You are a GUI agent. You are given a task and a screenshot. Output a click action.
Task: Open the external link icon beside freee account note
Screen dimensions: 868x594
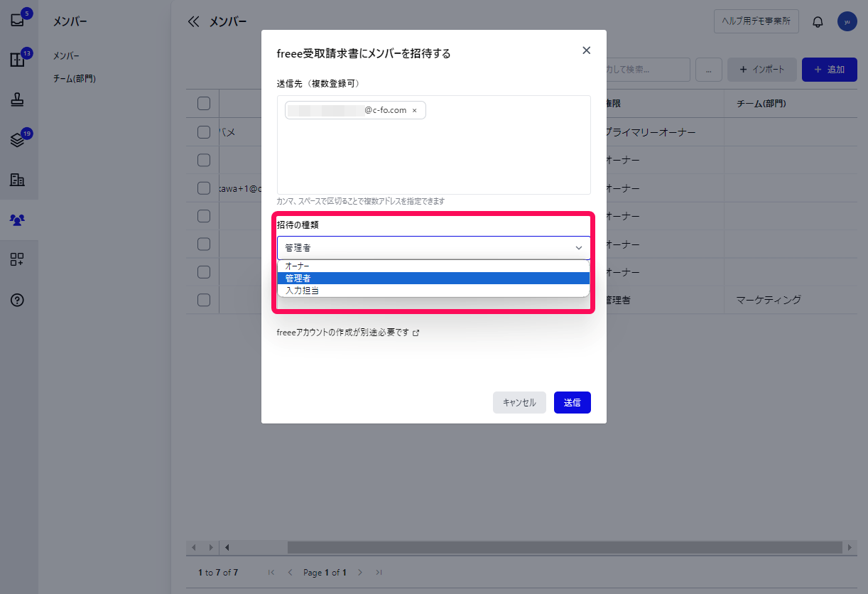coord(416,332)
